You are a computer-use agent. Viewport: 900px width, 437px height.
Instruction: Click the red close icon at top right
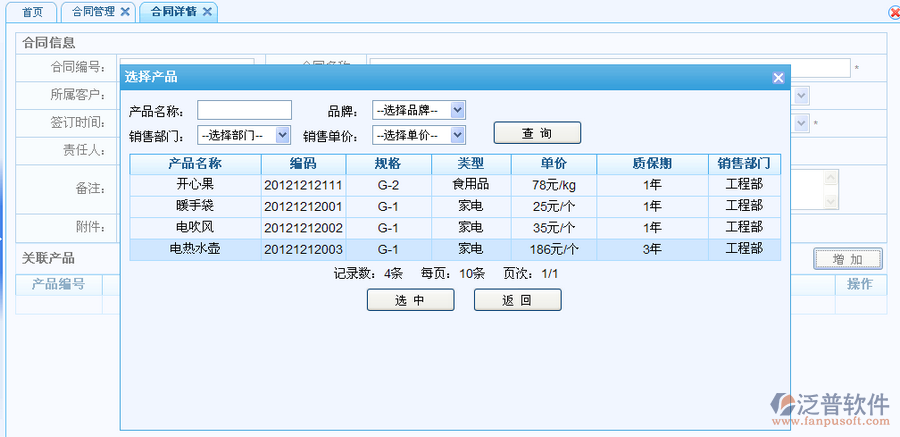[893, 12]
